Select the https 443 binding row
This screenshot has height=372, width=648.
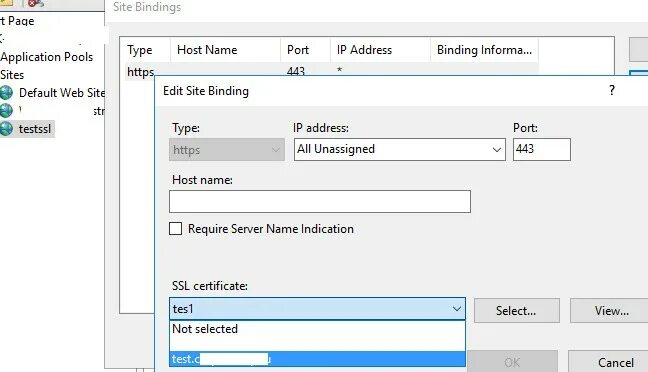point(331,71)
